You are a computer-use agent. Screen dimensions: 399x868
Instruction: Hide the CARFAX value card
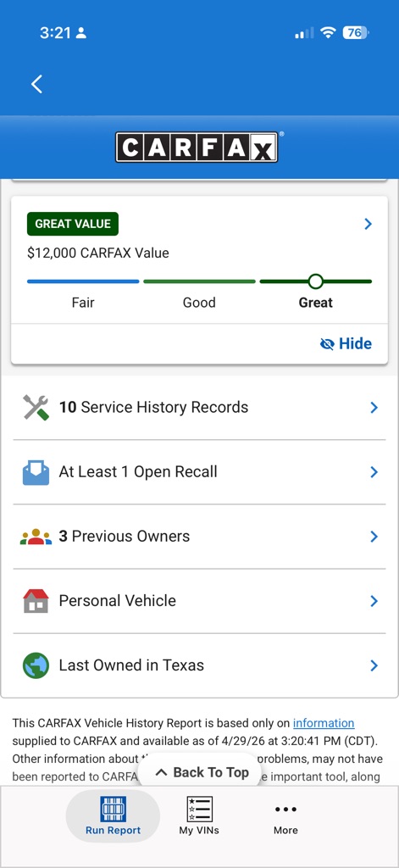click(x=346, y=344)
